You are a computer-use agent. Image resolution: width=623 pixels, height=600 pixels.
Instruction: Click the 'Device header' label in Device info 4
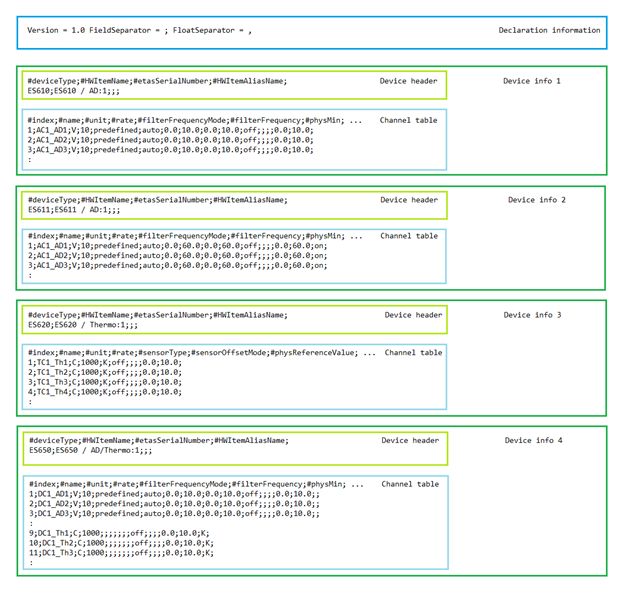[x=410, y=440]
